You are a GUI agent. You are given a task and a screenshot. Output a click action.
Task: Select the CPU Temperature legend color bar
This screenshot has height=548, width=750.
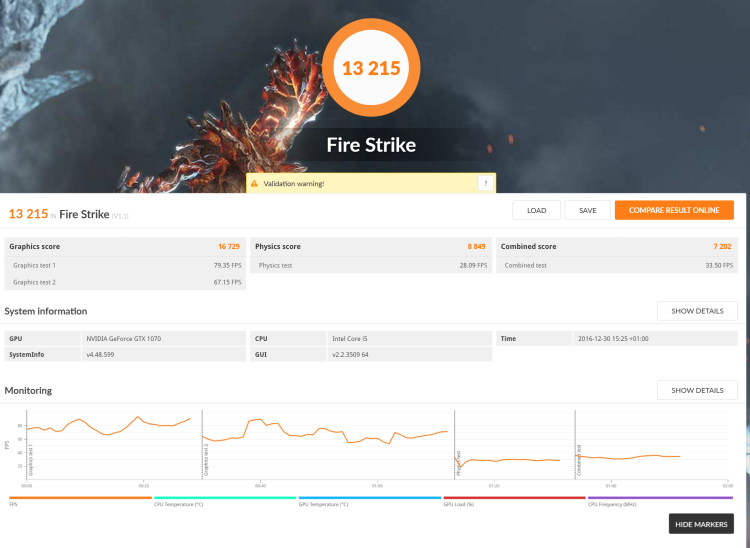pos(225,498)
